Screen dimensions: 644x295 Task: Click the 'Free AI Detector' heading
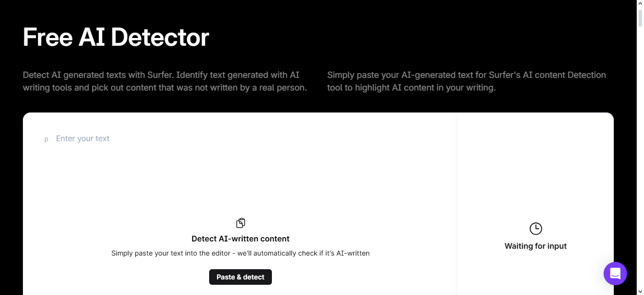pyautogui.click(x=116, y=37)
